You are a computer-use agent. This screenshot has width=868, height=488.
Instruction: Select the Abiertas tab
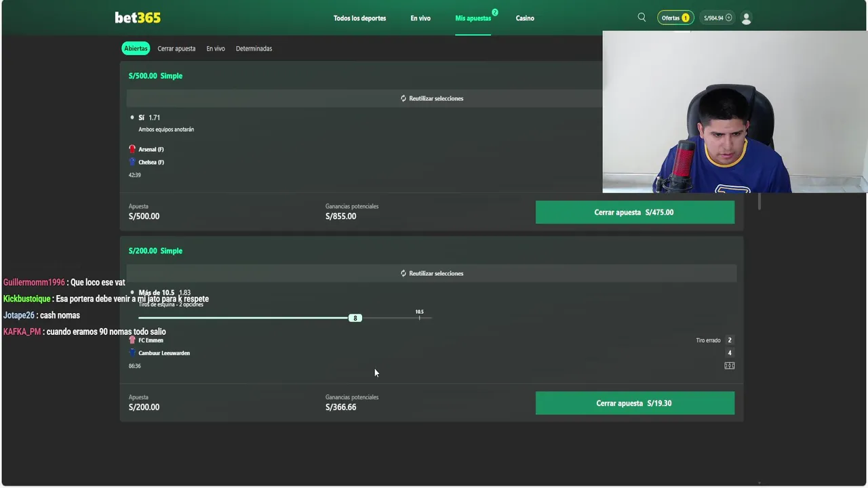tap(136, 48)
